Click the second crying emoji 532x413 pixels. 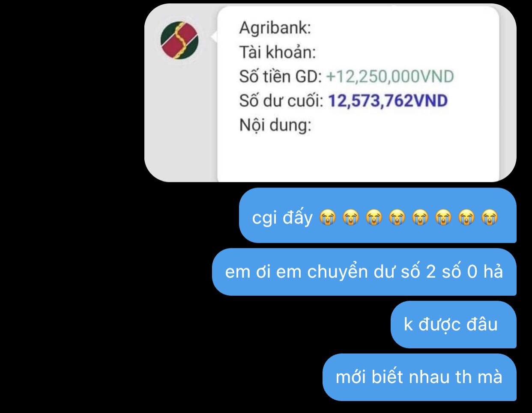351,218
